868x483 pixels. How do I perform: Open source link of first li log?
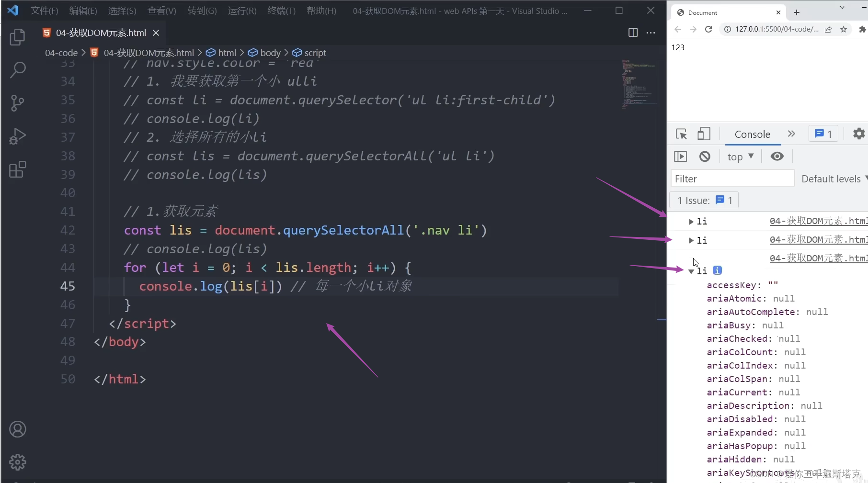(x=819, y=221)
